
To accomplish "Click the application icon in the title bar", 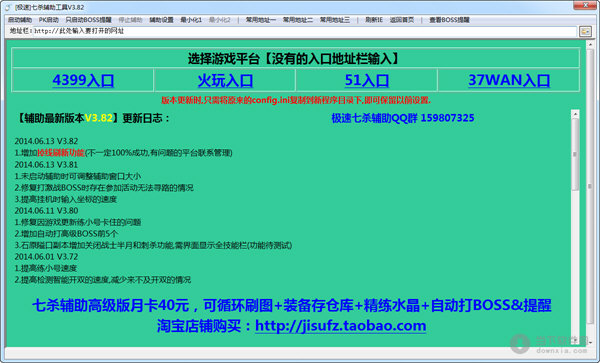I will coord(8,7).
